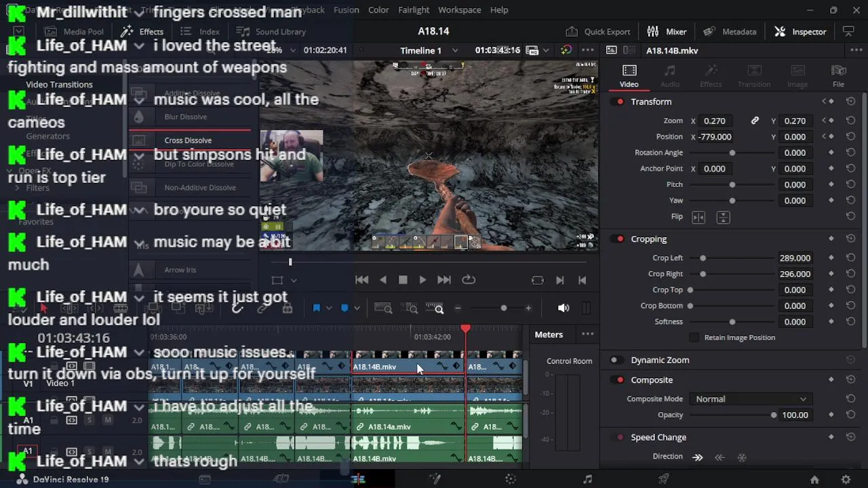Viewport: 868px width, 488px height.
Task: Open the Timeline 1 dropdown
Action: click(x=430, y=50)
